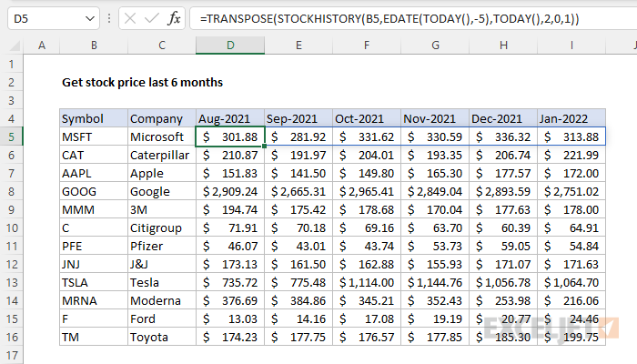Open Insert Function fx dialog
The image size is (637, 364).
pos(174,18)
